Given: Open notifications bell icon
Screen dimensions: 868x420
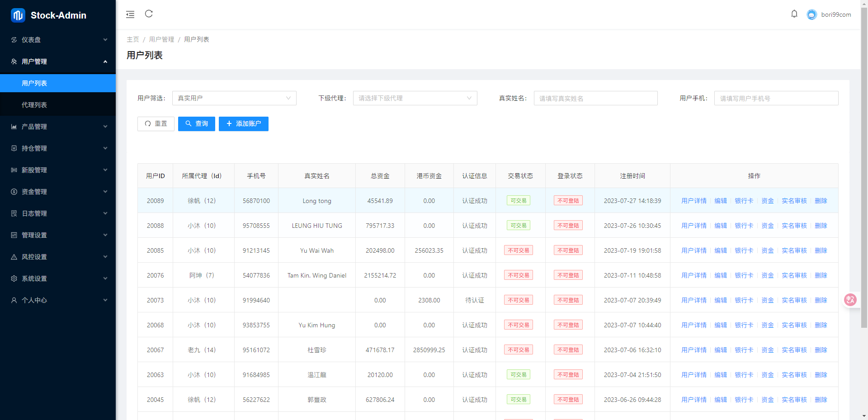Looking at the screenshot, I should (794, 14).
